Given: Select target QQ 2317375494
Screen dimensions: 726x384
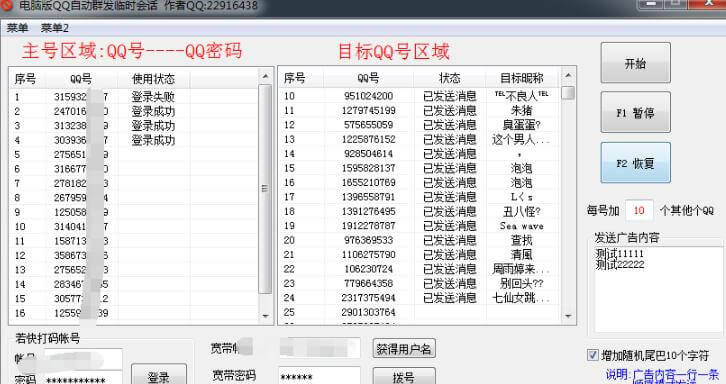Looking at the screenshot, I should point(369,297).
